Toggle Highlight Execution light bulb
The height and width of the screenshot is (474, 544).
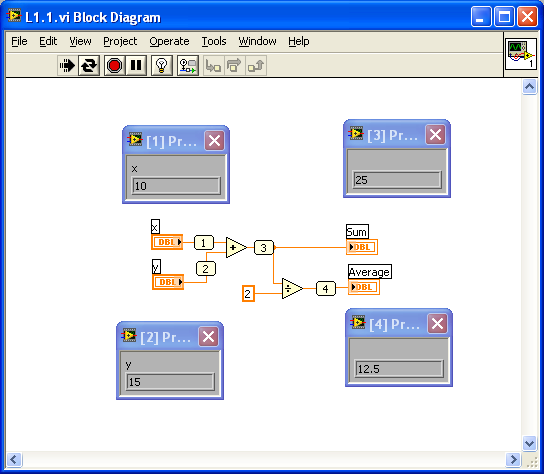162,65
